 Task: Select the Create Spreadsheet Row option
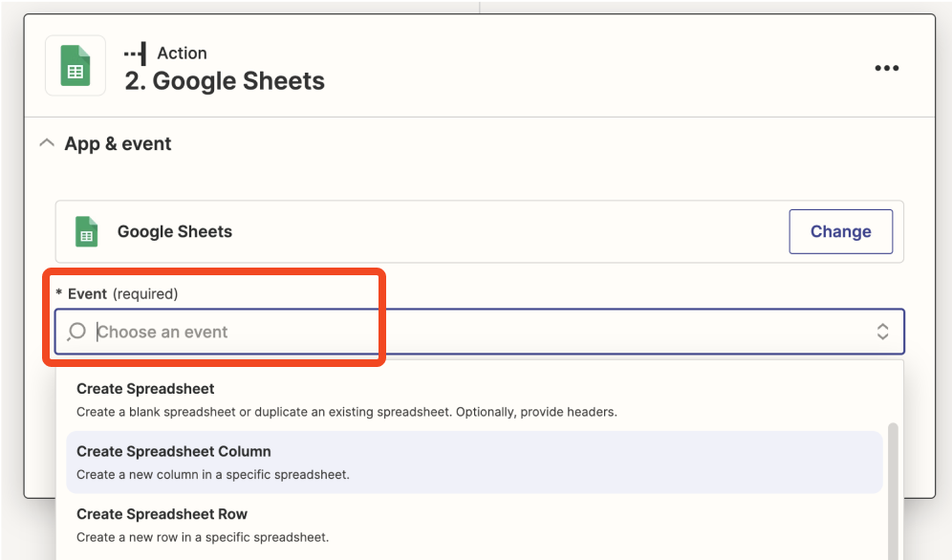(474, 525)
